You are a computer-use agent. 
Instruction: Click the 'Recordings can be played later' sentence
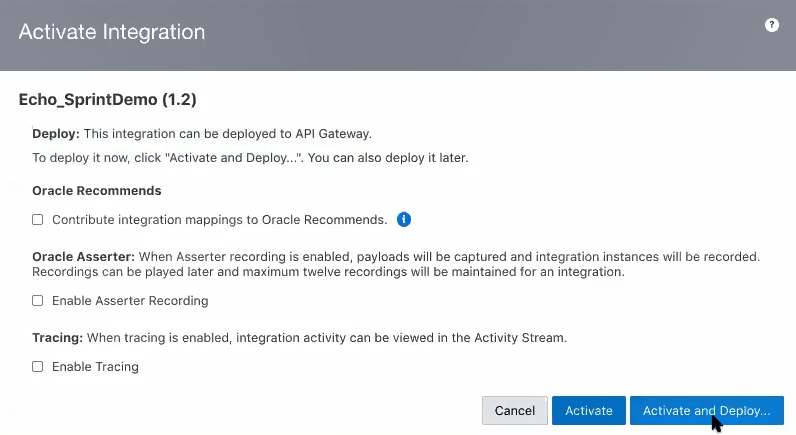(328, 272)
